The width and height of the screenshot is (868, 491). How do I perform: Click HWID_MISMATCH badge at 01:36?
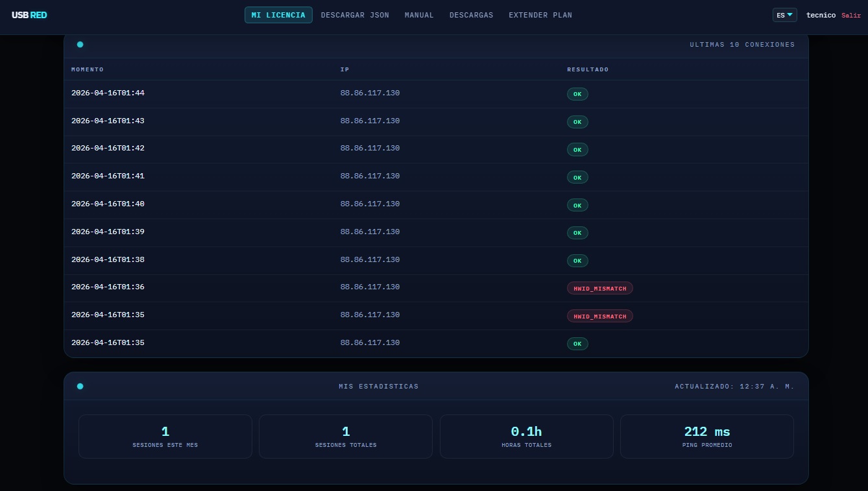click(x=599, y=288)
